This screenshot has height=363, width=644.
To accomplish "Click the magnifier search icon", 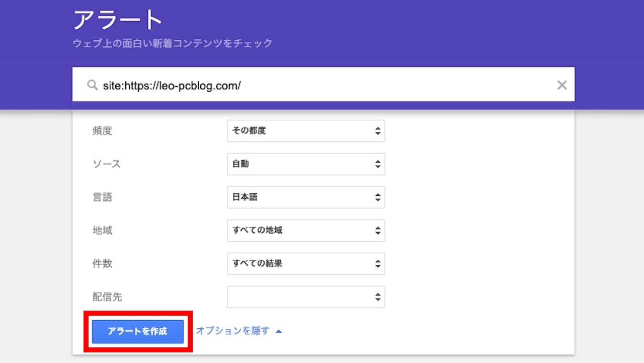I will [x=92, y=85].
